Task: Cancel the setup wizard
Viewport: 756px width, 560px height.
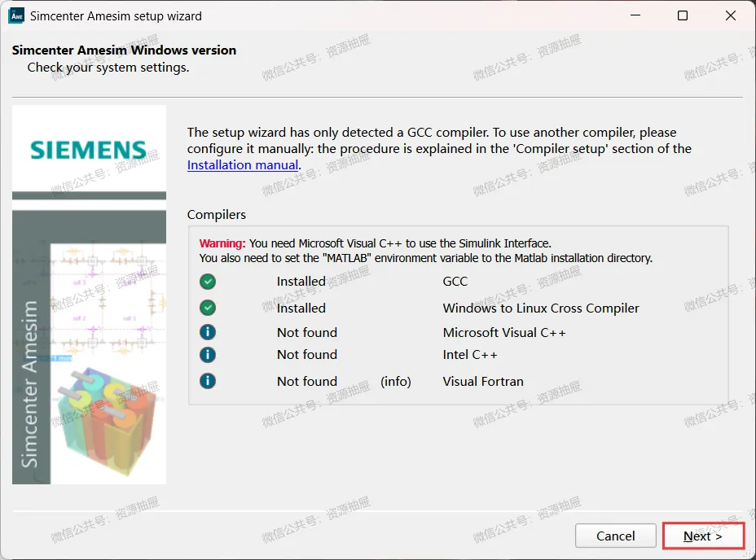Action: pos(615,536)
